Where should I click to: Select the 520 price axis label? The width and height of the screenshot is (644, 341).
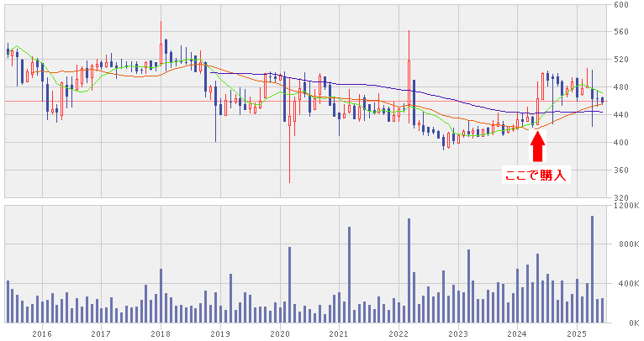[620, 60]
